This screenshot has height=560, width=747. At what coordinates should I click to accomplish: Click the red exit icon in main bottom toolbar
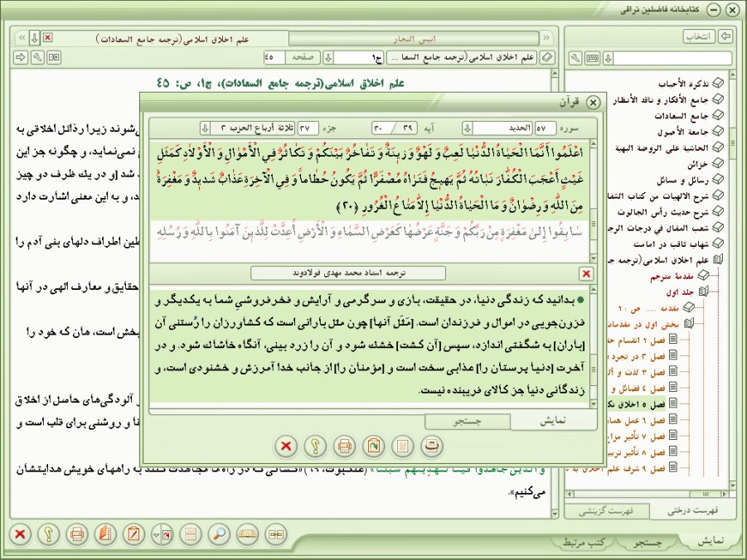[x=20, y=533]
